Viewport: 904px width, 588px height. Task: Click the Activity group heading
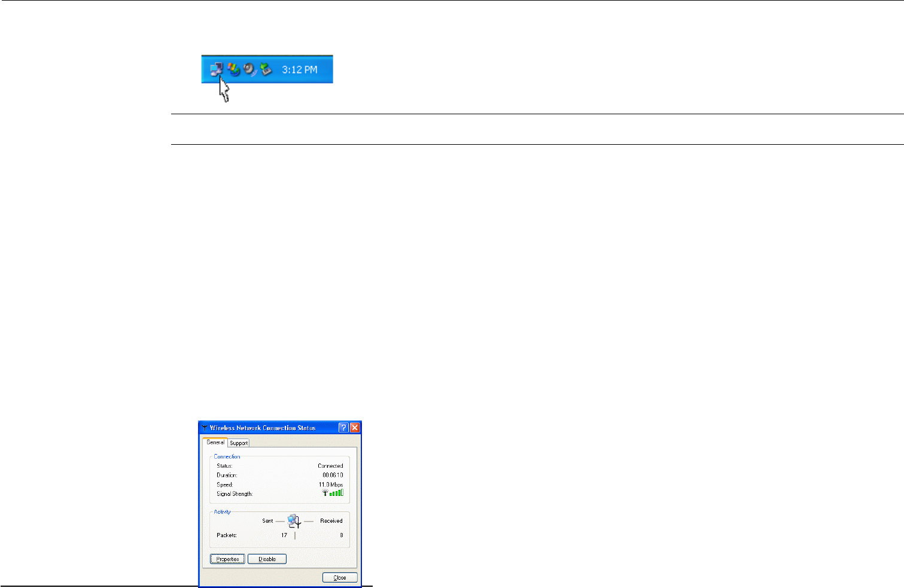click(222, 512)
